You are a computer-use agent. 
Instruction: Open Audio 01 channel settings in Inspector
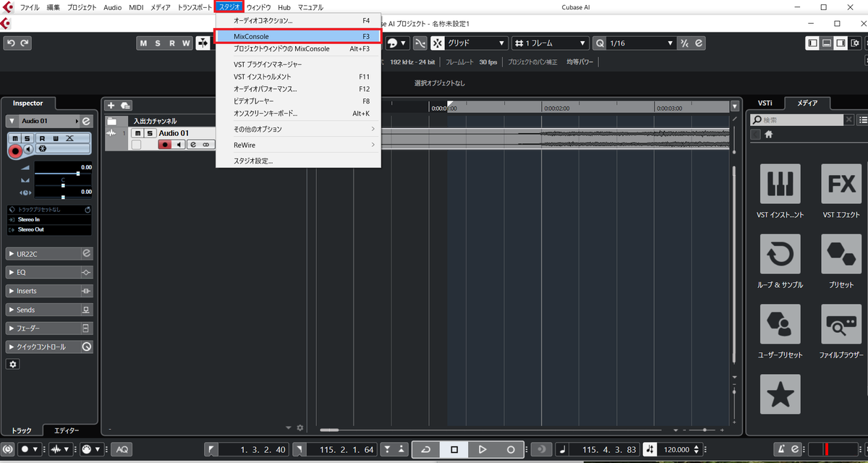pyautogui.click(x=86, y=121)
